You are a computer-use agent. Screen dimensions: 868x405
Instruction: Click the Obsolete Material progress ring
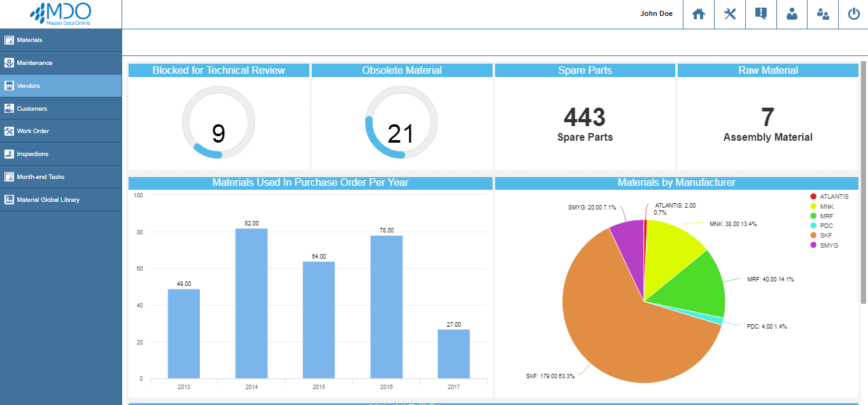click(x=401, y=122)
